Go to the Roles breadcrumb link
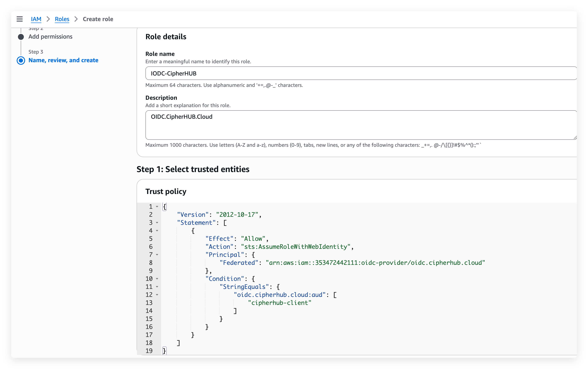Viewport: 588px width, 369px height. tap(62, 19)
